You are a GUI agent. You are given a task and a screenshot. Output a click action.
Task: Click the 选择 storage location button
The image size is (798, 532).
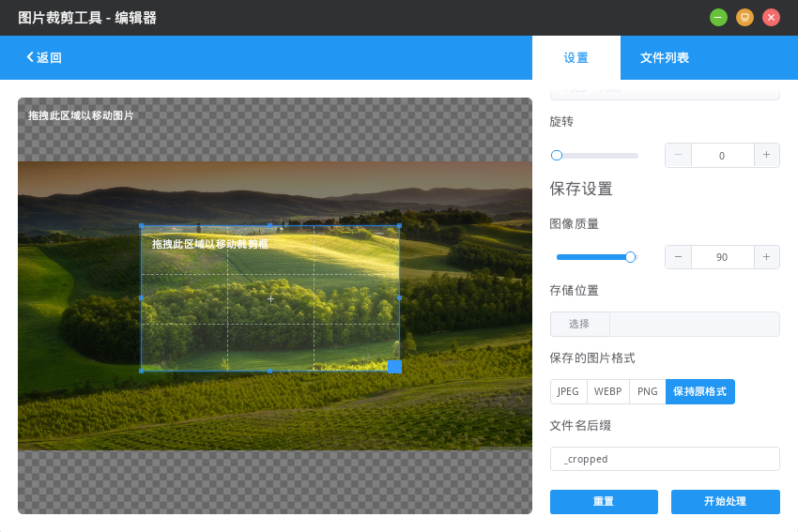(x=579, y=324)
